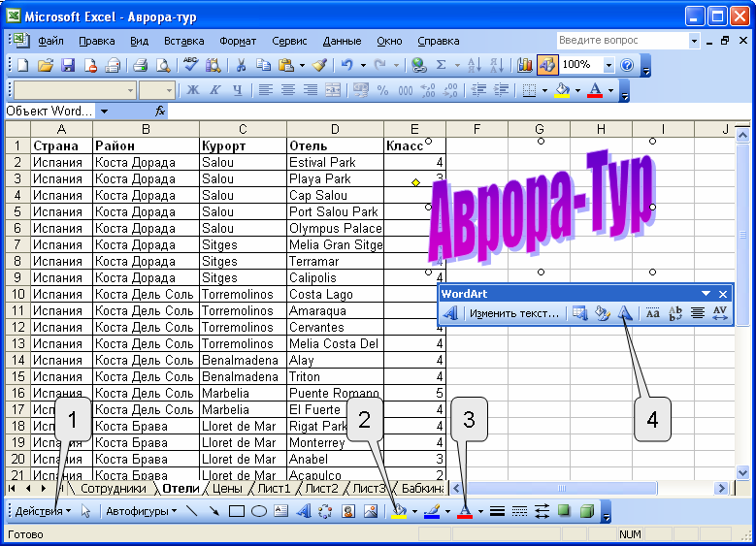Click the Print icon in toolbar
This screenshot has height=546, width=756.
(x=141, y=65)
